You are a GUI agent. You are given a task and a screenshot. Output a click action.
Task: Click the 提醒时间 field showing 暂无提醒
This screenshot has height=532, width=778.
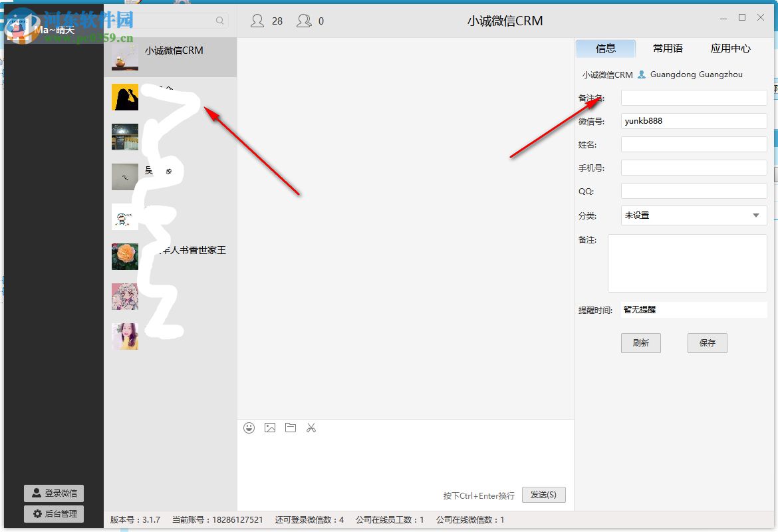coord(694,310)
